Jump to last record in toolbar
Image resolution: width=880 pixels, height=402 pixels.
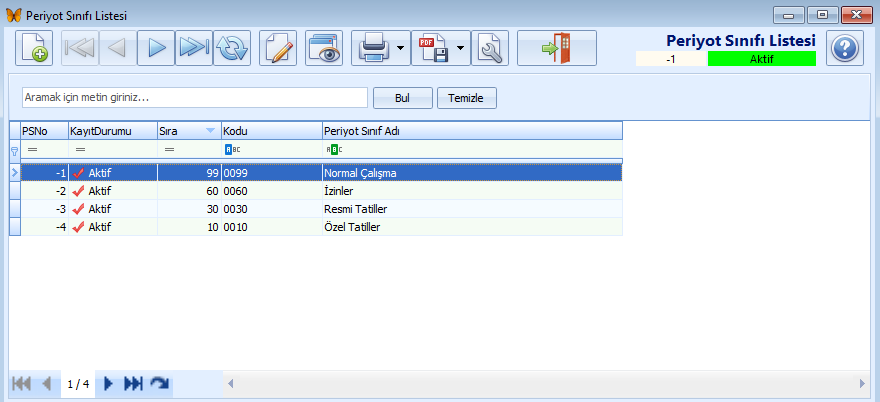[x=193, y=48]
